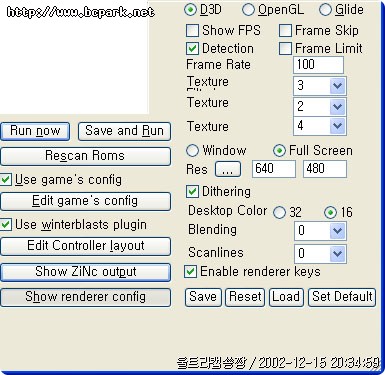This screenshot has height=375, width=385.
Task: Enable the Show FPS checkbox
Action: (192, 31)
